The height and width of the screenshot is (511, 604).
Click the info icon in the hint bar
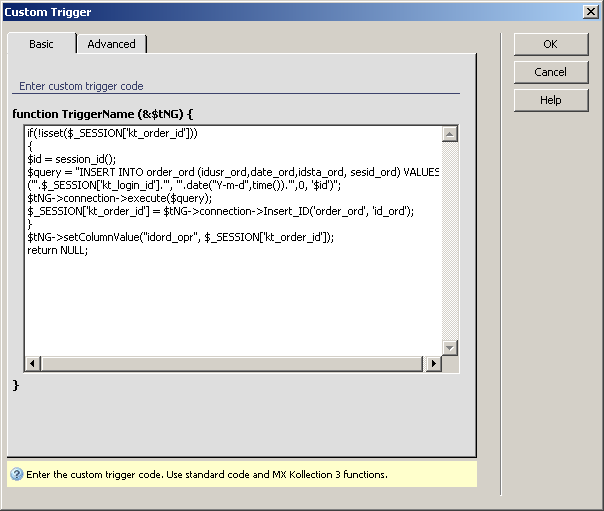pyautogui.click(x=17, y=474)
